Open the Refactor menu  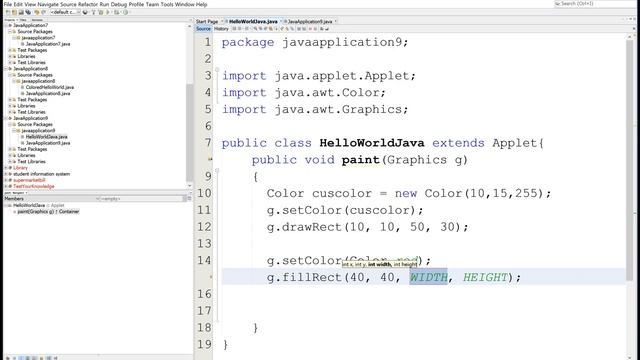[88, 4]
